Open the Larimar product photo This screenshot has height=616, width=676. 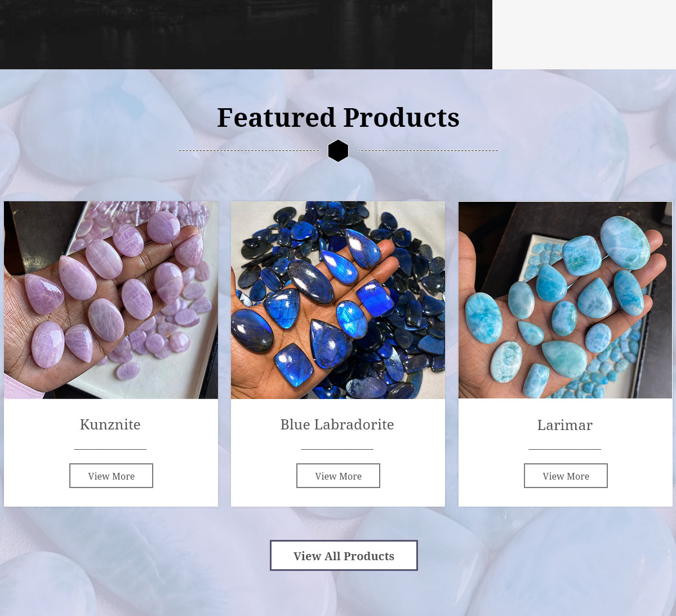tap(565, 300)
